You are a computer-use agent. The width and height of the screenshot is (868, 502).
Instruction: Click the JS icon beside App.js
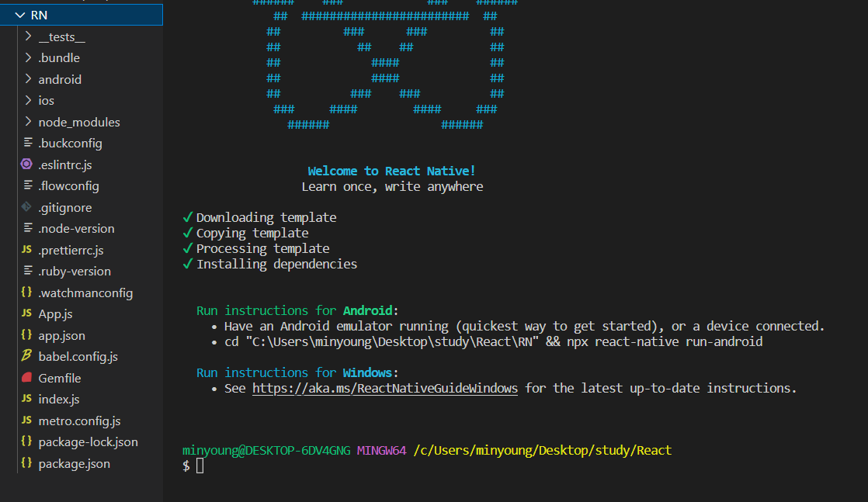coord(26,313)
